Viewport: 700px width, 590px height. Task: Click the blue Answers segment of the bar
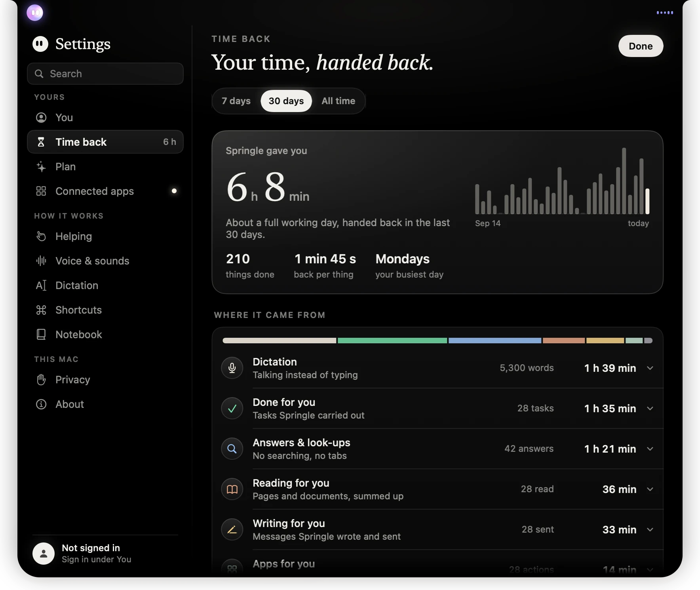pos(495,341)
